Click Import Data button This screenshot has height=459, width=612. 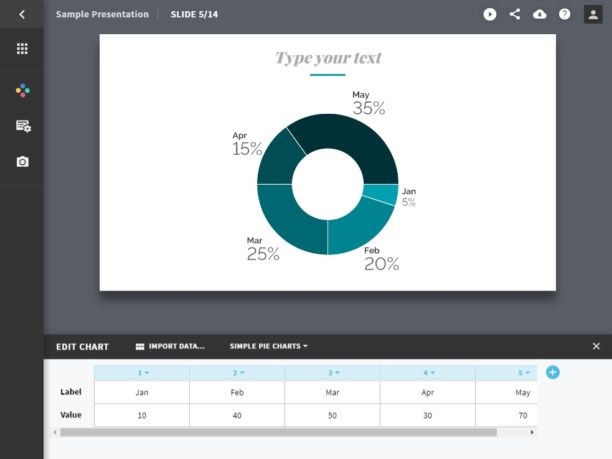click(170, 346)
